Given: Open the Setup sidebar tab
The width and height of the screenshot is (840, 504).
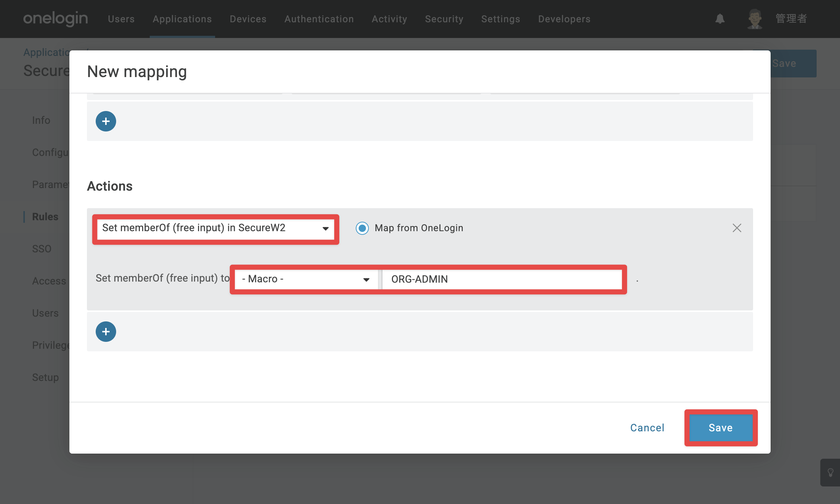Looking at the screenshot, I should [x=45, y=377].
